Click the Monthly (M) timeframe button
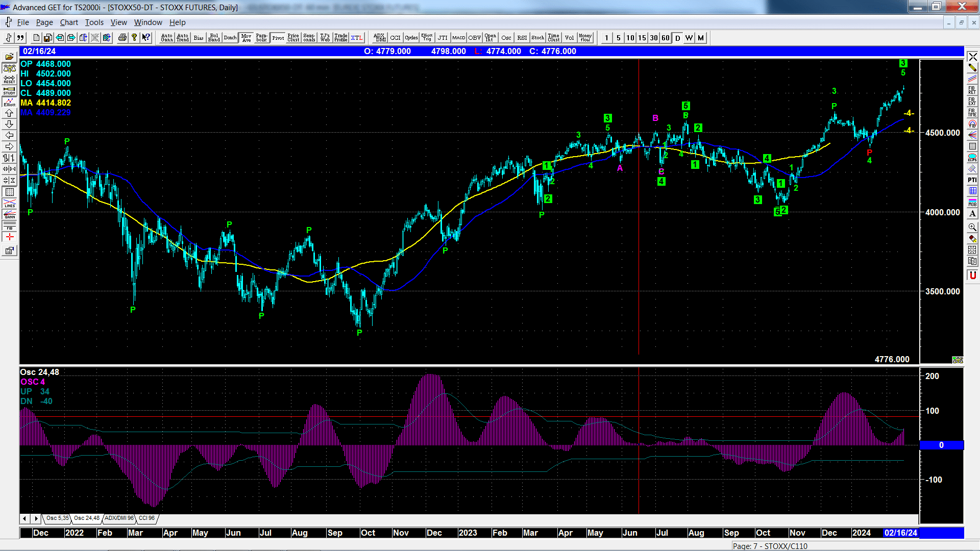This screenshot has height=551, width=980. pos(701,38)
